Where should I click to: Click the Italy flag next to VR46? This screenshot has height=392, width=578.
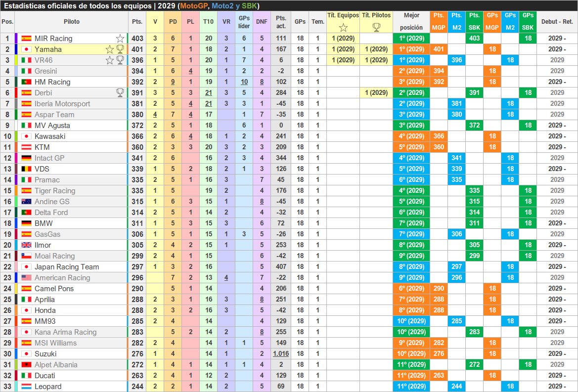26,60
